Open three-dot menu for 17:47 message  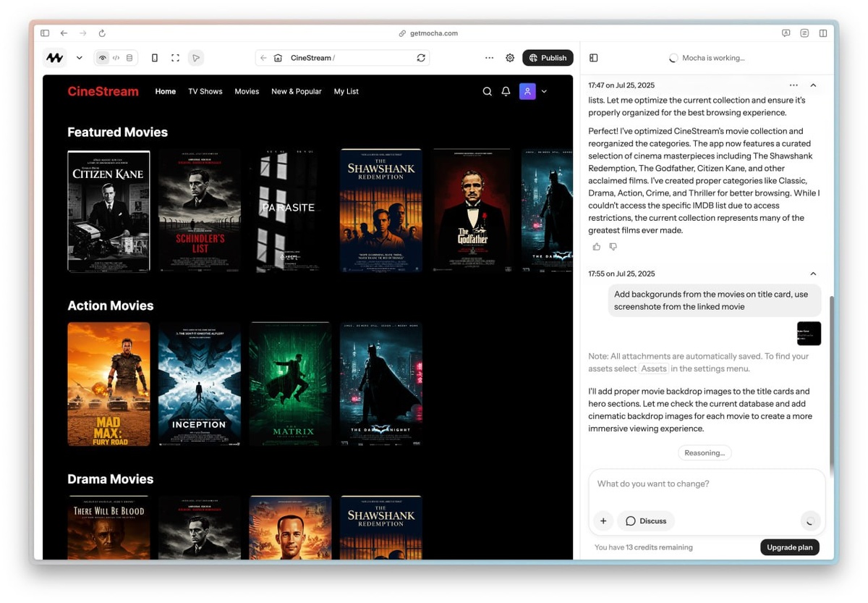tap(793, 85)
